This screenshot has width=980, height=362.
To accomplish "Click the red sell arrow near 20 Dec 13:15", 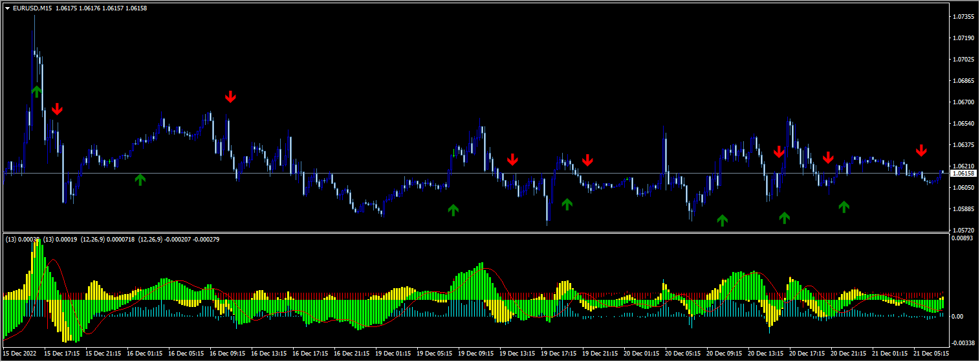I will [779, 152].
